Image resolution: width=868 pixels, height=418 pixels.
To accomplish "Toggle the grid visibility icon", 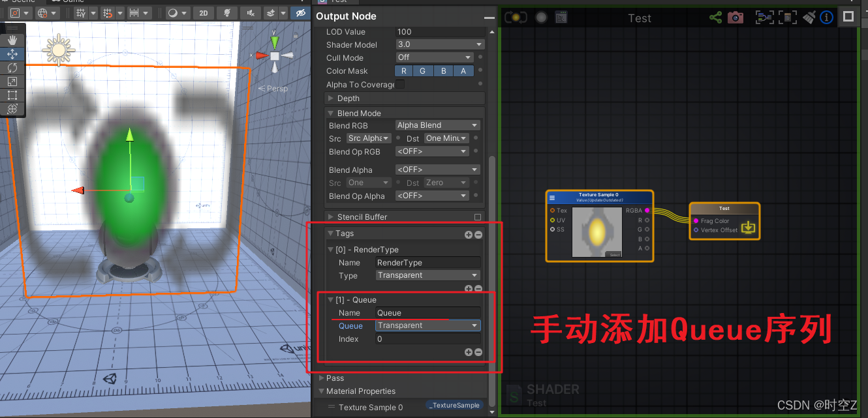I will (x=81, y=13).
